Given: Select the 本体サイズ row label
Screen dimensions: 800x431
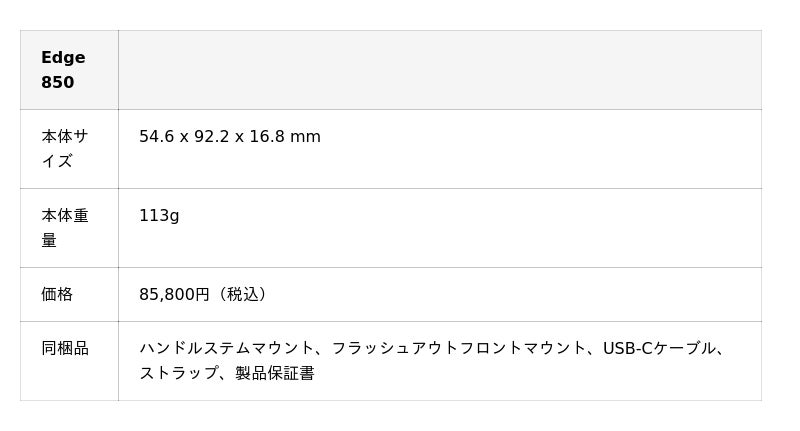Looking at the screenshot, I should coord(64,149).
